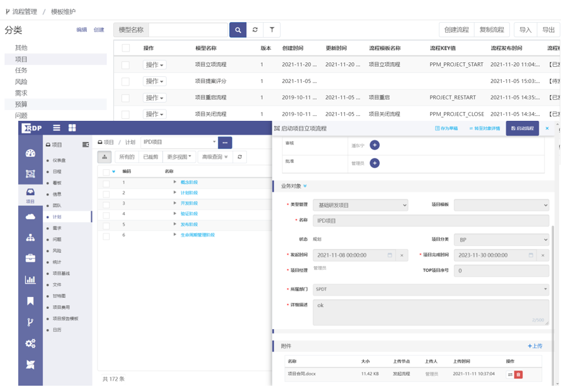Open the gears settings icon in sidebar

30,344
